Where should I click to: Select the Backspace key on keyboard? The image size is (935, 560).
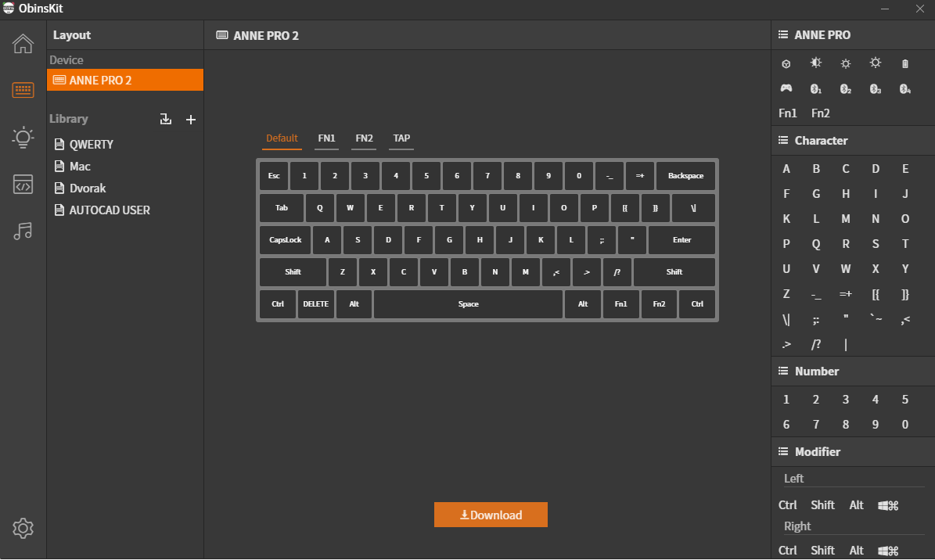pos(685,176)
